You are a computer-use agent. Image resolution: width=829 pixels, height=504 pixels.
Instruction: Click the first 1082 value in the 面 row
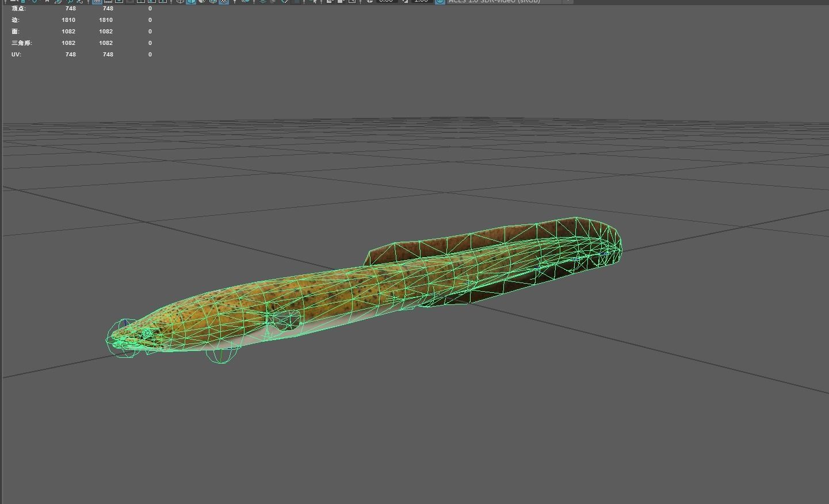point(68,32)
